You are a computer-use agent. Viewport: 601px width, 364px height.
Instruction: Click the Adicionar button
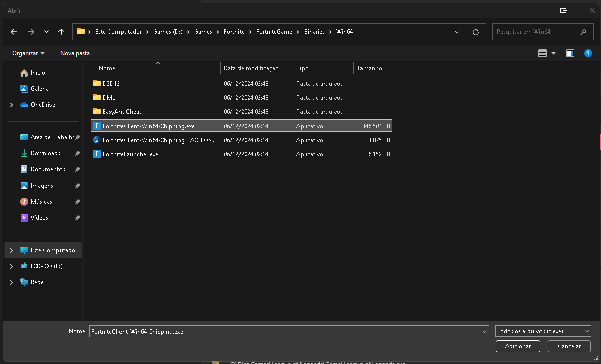pos(518,346)
